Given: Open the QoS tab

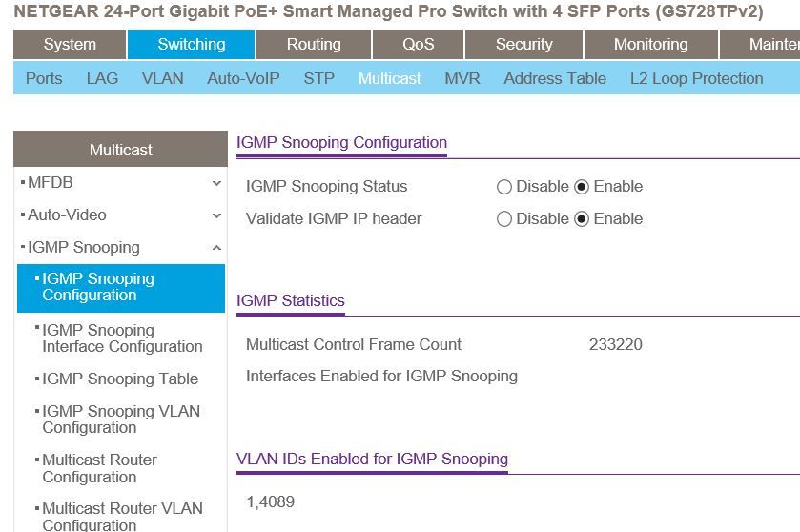Looking at the screenshot, I should (x=418, y=44).
